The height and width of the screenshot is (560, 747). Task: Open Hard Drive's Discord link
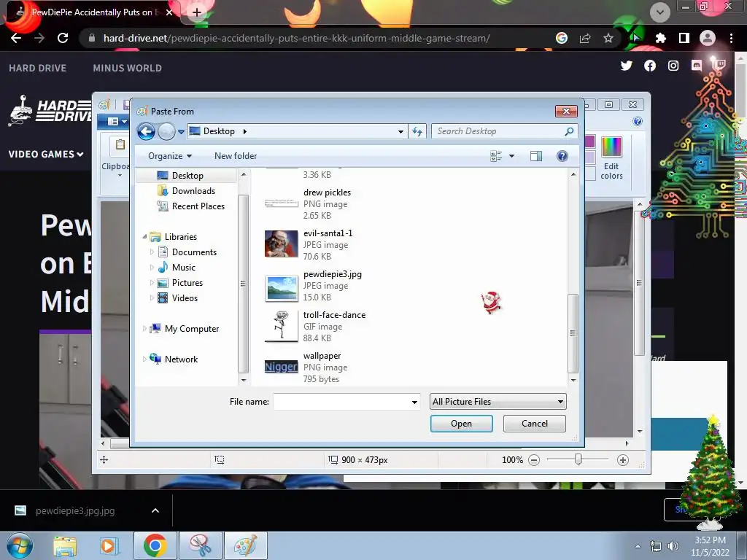pos(697,65)
